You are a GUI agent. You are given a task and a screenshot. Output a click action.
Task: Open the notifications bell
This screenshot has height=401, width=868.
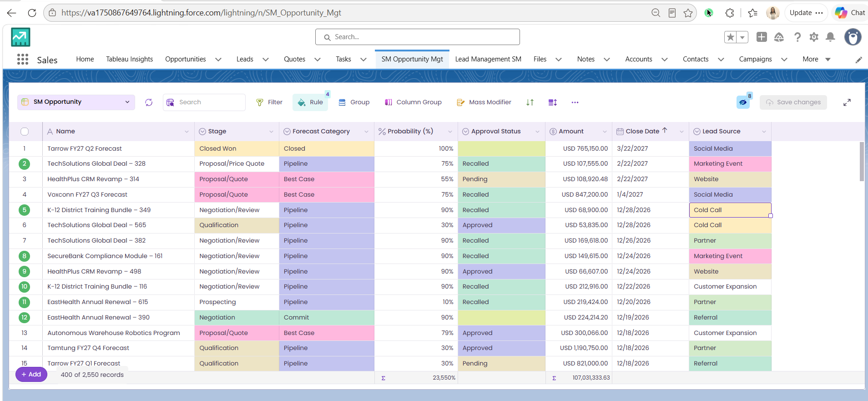[830, 37]
